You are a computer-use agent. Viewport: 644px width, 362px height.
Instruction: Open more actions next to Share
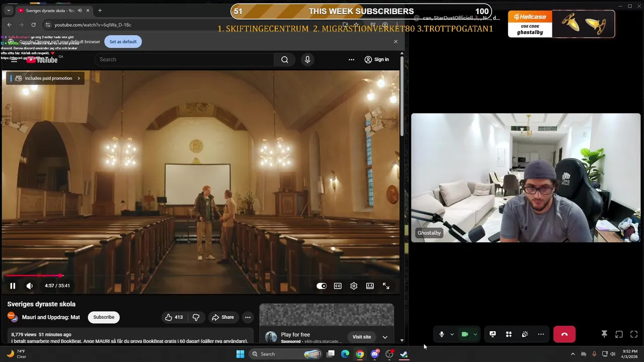pyautogui.click(x=248, y=317)
